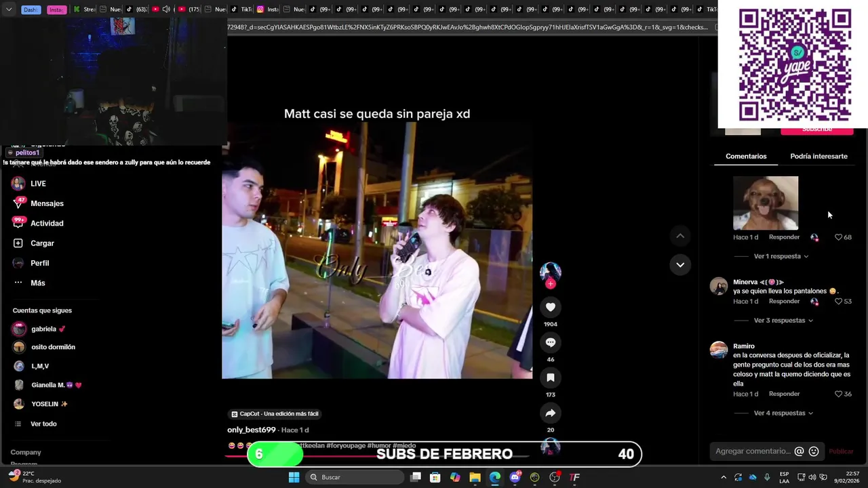The height and width of the screenshot is (488, 868).
Task: Follow creator via red plus on avatar
Action: coord(550,284)
